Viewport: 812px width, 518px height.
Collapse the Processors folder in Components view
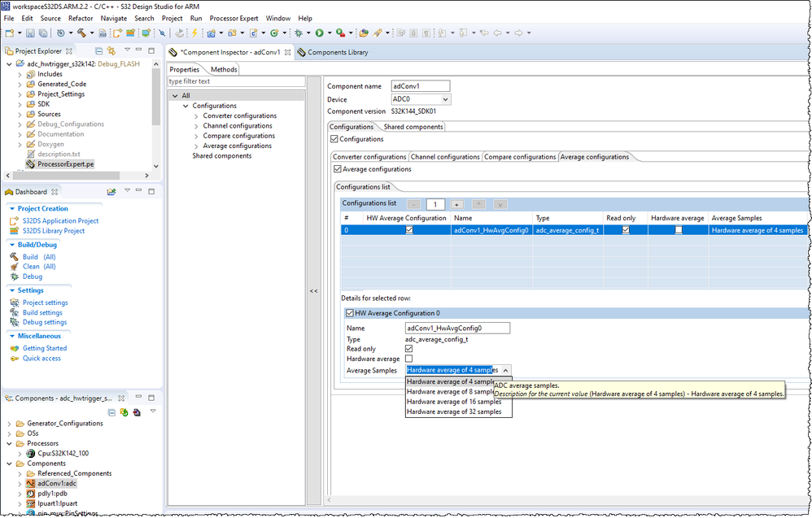[9, 443]
